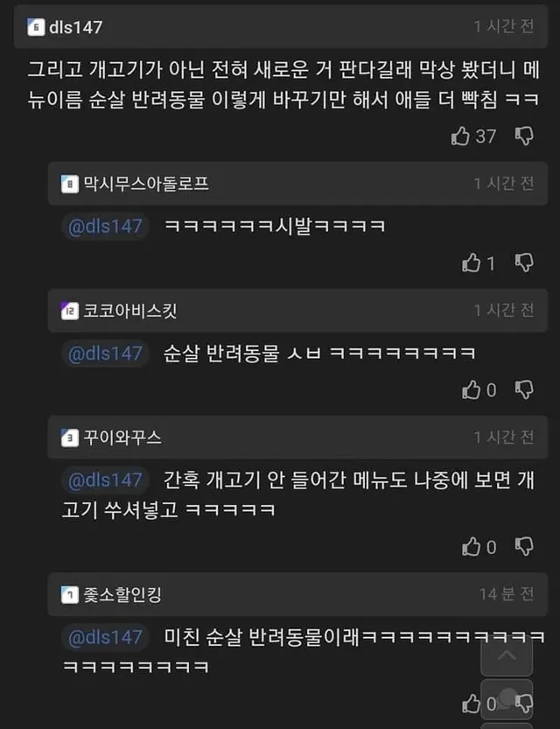Visit 좋소할인킹's profile
Image resolution: width=560 pixels, height=729 pixels.
tap(122, 594)
